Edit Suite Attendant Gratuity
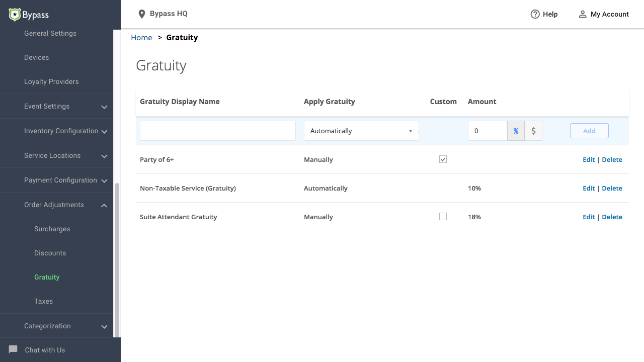Image resolution: width=644 pixels, height=362 pixels. [589, 217]
